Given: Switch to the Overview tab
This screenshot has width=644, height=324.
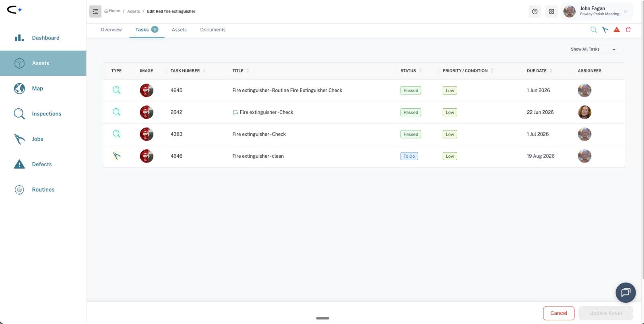Looking at the screenshot, I should tap(111, 30).
